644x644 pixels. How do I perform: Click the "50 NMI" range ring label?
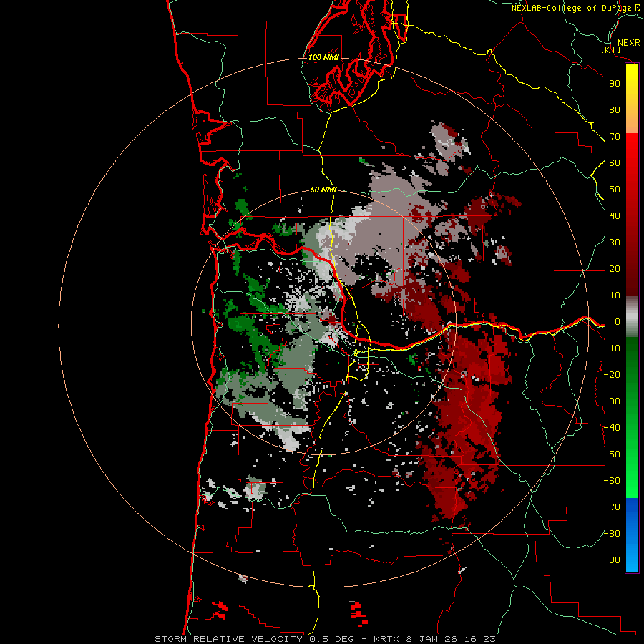click(x=323, y=190)
